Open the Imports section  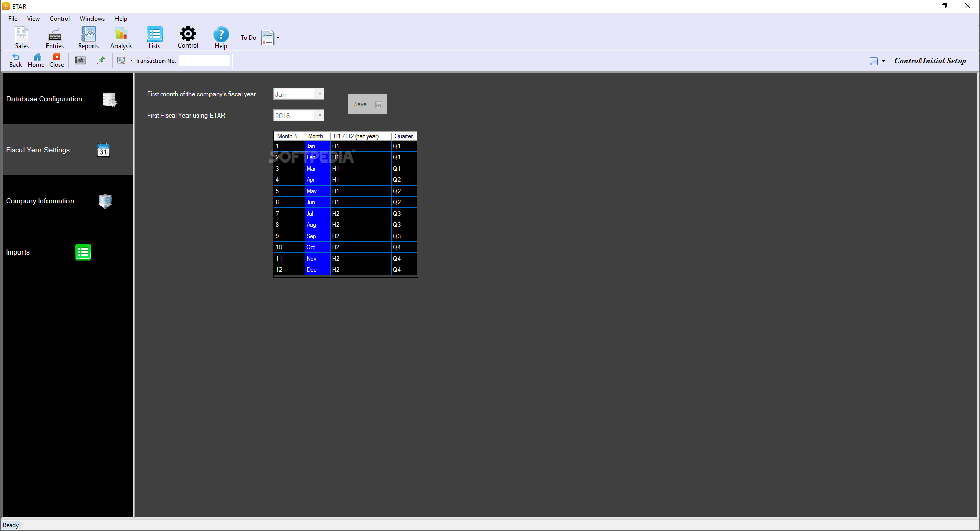pyautogui.click(x=68, y=252)
